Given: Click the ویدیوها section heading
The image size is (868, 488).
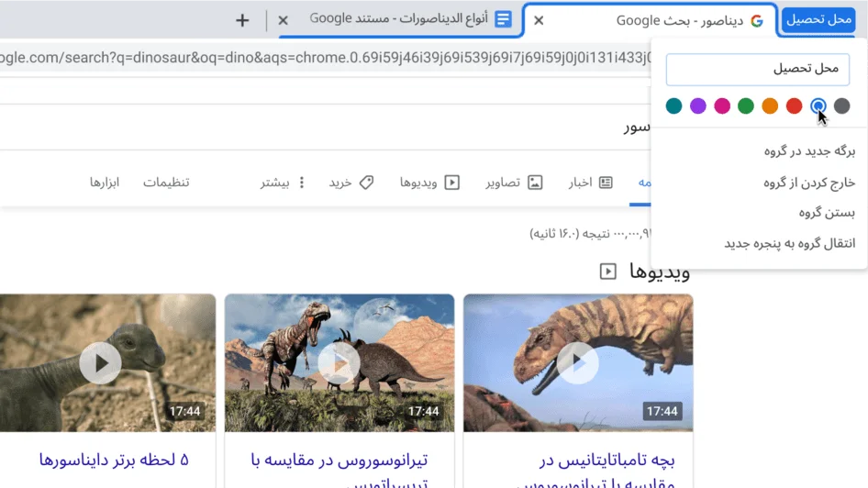Looking at the screenshot, I should (x=660, y=272).
